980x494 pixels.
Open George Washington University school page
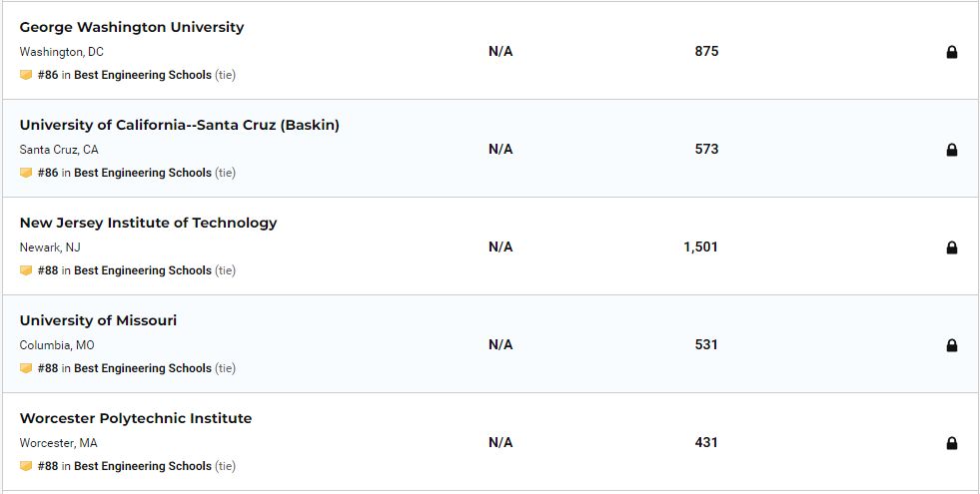tap(131, 27)
